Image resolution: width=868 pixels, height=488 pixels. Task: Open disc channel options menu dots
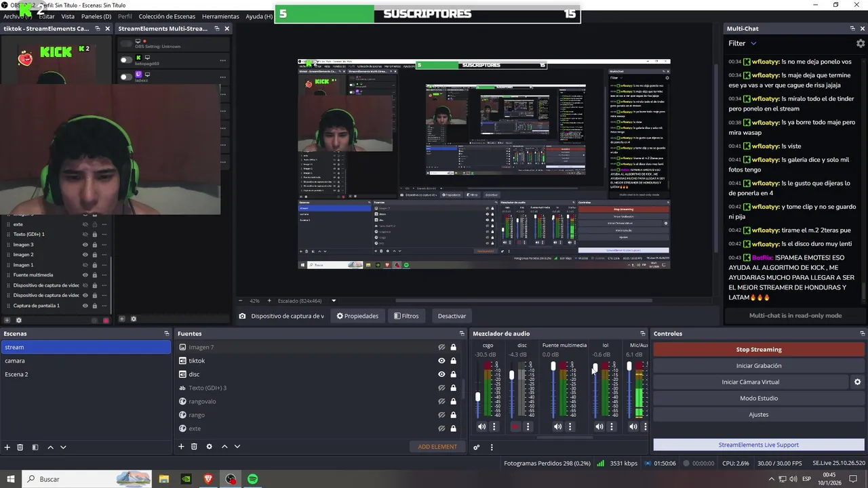(528, 426)
